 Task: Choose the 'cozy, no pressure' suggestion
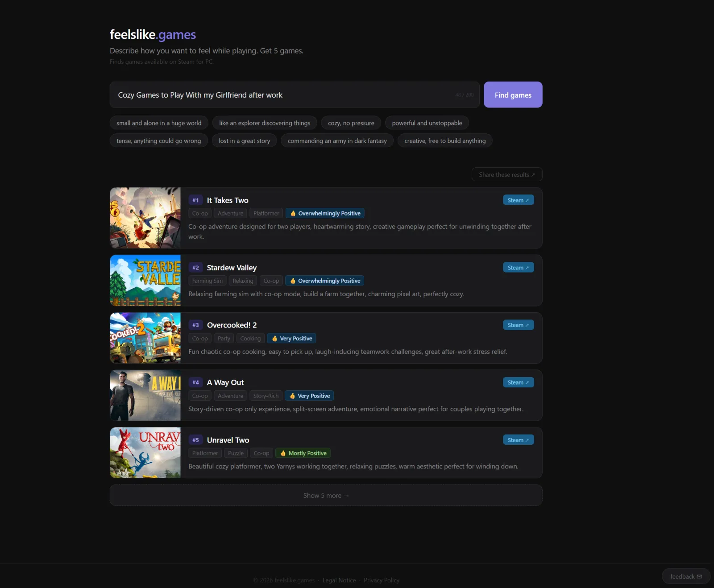pos(351,123)
